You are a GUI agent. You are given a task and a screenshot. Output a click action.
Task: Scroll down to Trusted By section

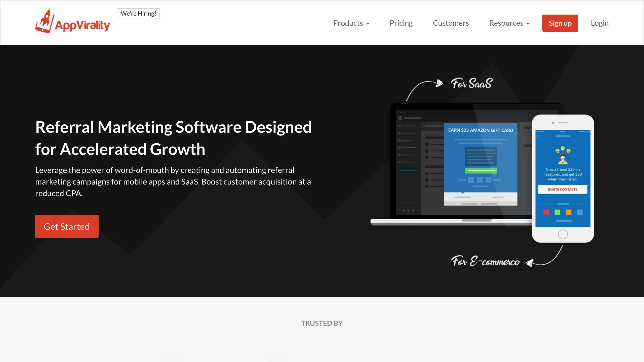pyautogui.click(x=322, y=323)
